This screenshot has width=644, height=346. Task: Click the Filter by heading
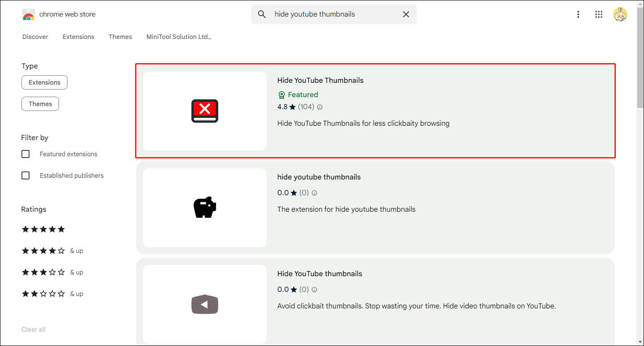pyautogui.click(x=34, y=138)
